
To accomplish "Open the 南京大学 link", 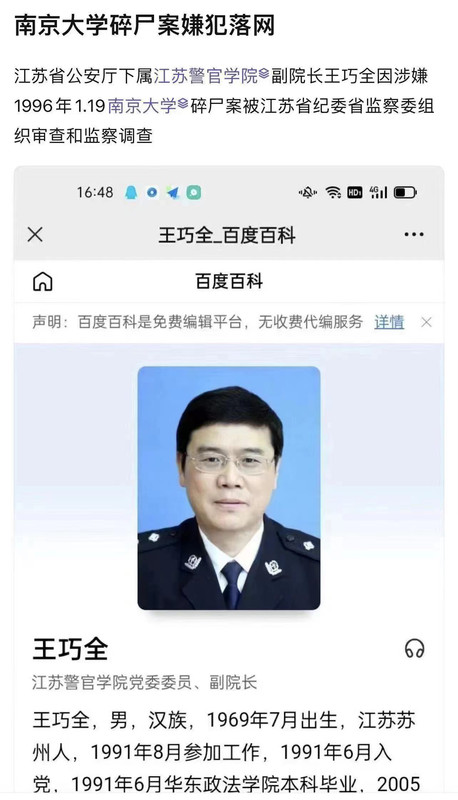I will (x=142, y=106).
